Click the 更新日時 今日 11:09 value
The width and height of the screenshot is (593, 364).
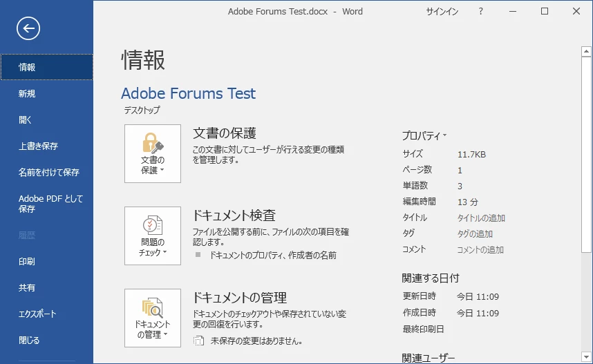[x=478, y=297]
